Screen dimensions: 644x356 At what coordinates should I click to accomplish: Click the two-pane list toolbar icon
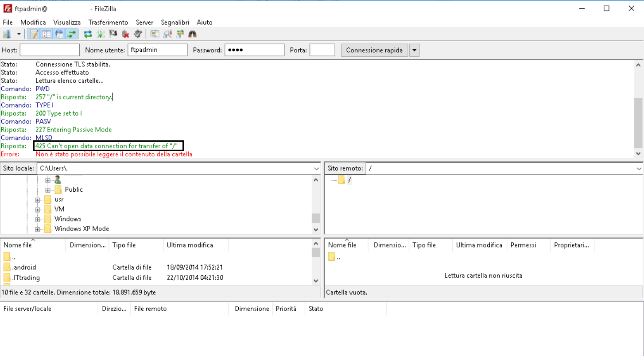coord(155,34)
